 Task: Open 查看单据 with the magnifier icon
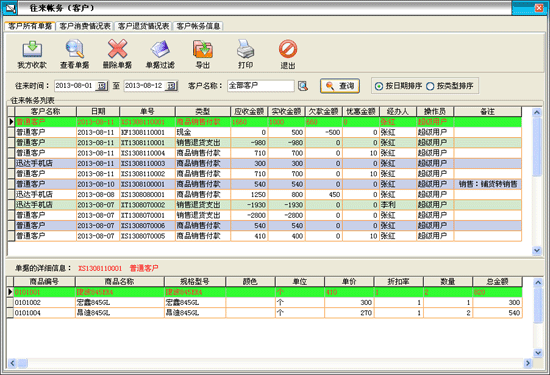point(75,49)
